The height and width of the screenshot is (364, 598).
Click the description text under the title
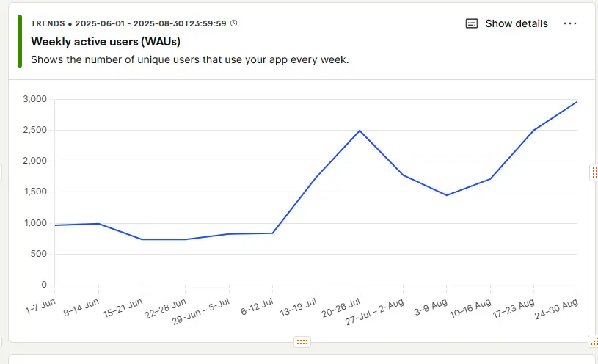coord(190,60)
